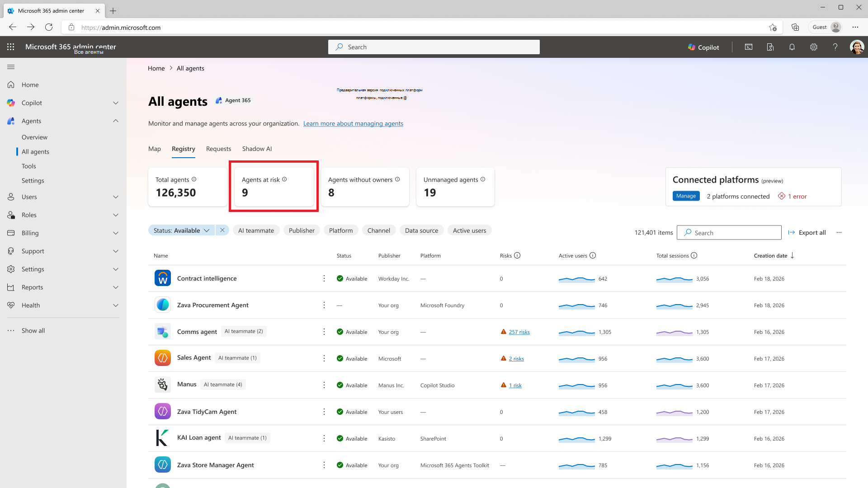The width and height of the screenshot is (868, 488).
Task: Filter by AI teammate
Action: [x=256, y=230]
